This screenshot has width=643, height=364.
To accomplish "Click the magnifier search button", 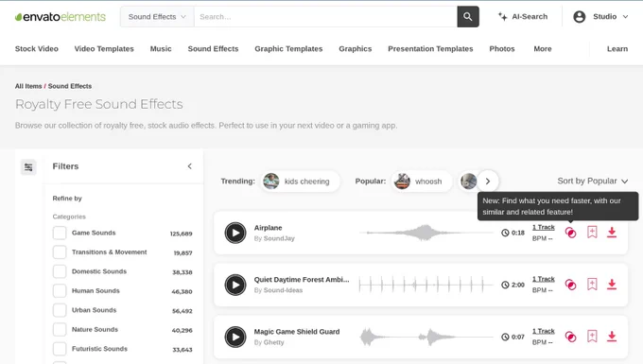I will point(468,17).
